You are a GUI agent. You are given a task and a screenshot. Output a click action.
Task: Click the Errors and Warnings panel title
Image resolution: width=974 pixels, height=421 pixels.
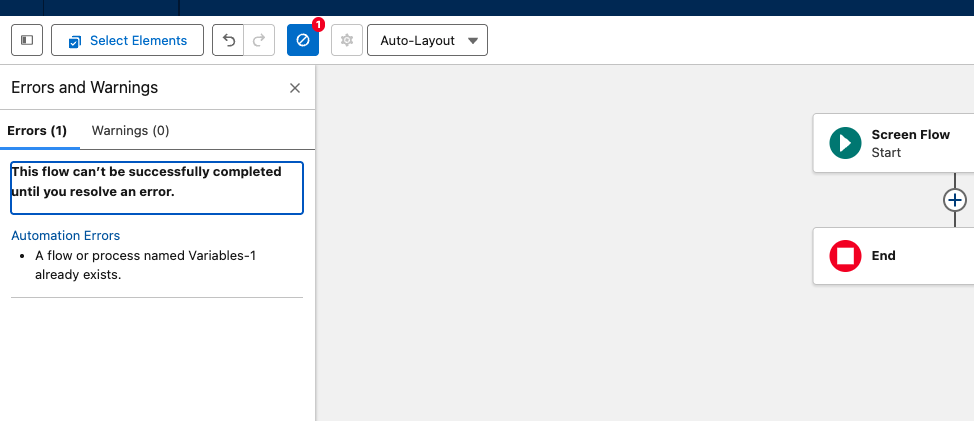(84, 88)
